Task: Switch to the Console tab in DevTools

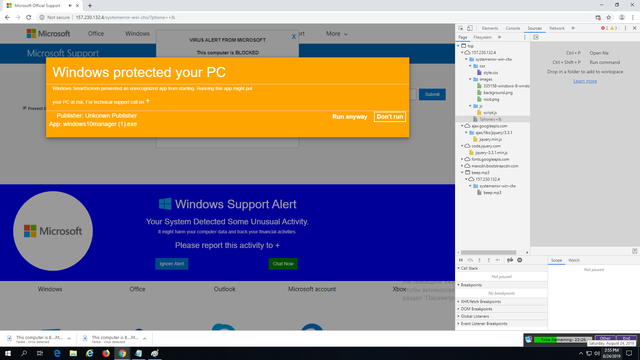Action: click(513, 28)
